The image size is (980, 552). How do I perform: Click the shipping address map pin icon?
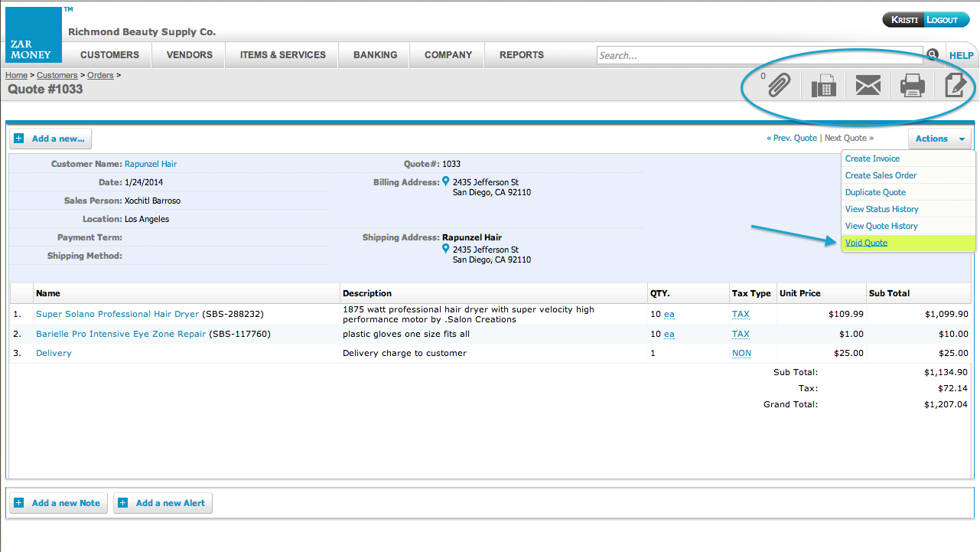[x=446, y=250]
